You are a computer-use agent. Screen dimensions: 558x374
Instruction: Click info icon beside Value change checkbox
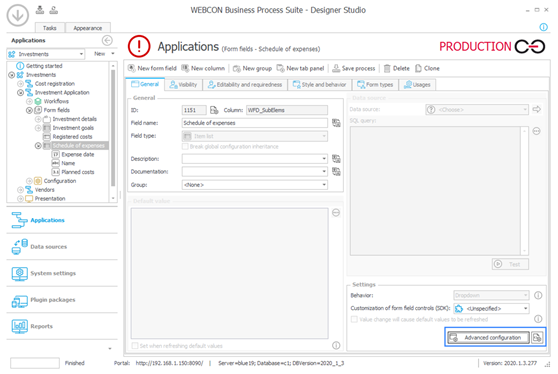pyautogui.click(x=538, y=319)
